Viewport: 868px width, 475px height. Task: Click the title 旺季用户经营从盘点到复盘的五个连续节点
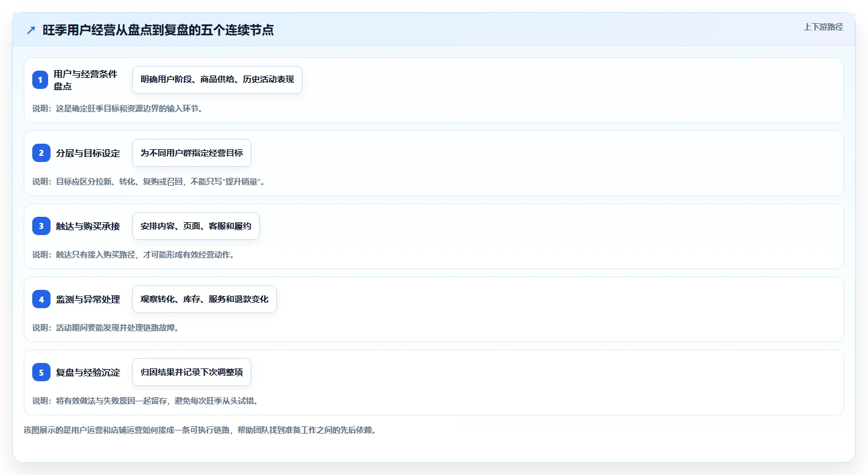(158, 30)
